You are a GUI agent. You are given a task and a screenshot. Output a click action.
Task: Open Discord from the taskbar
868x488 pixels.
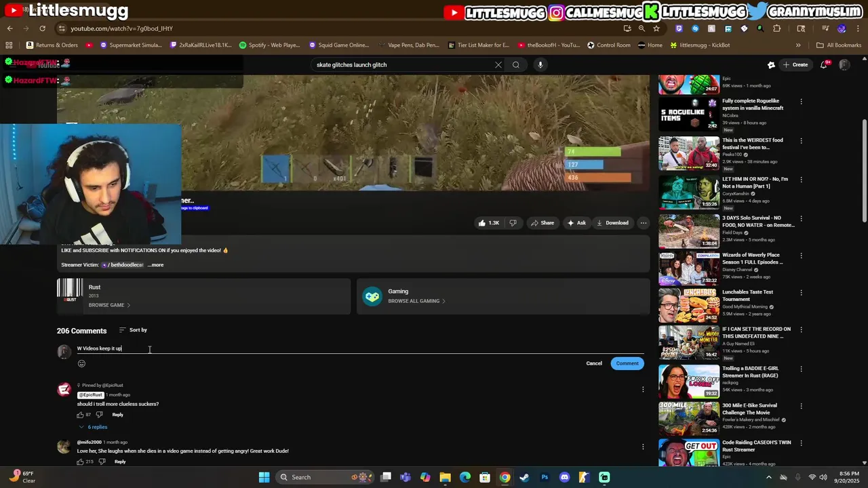[x=564, y=477]
